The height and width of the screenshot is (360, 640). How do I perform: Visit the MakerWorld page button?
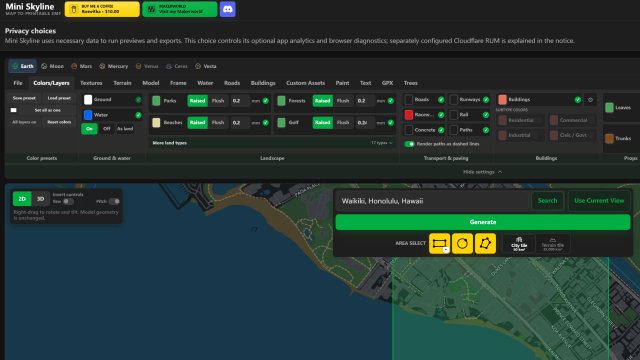pyautogui.click(x=180, y=9)
